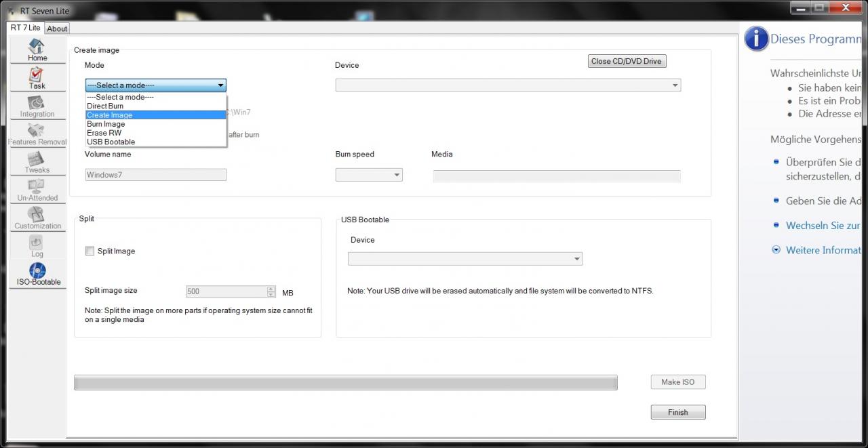The height and width of the screenshot is (448, 868).
Task: Open the Task section icon
Action: 37,78
